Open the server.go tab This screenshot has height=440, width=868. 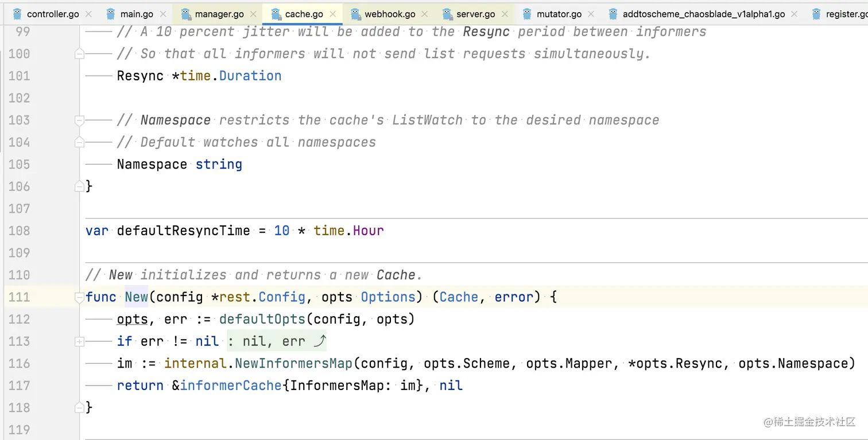pyautogui.click(x=476, y=14)
